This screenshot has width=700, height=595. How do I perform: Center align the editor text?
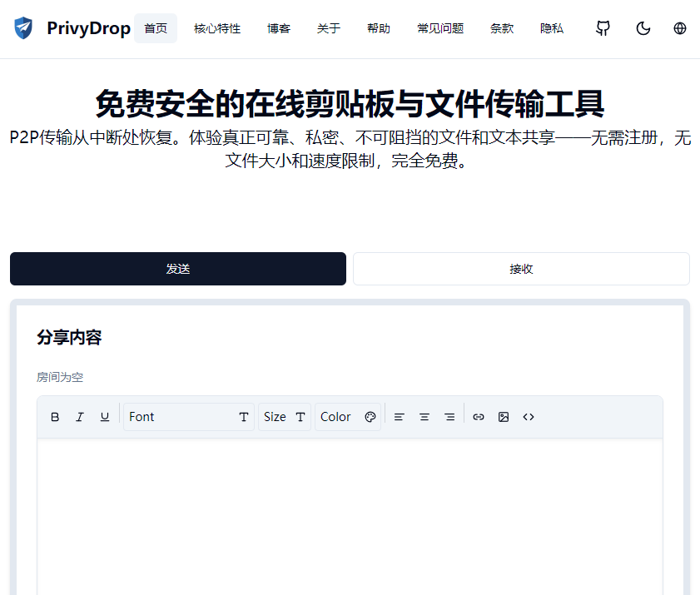click(424, 417)
